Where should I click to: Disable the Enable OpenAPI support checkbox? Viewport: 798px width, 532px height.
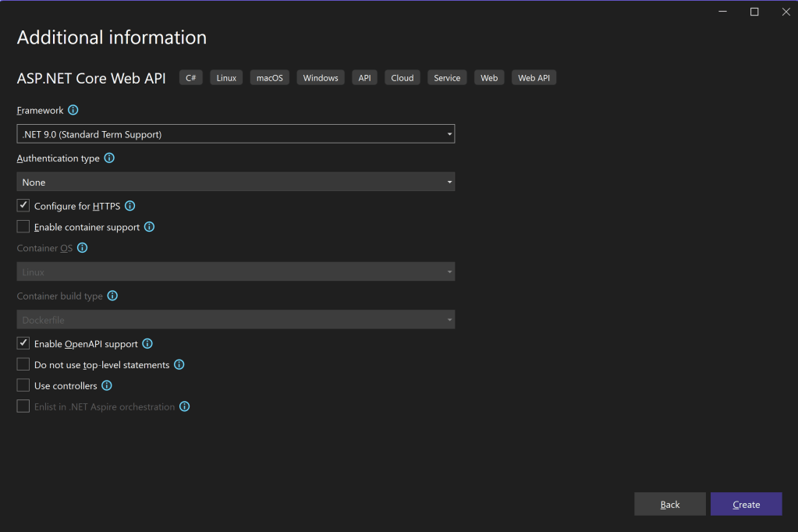[x=23, y=343]
